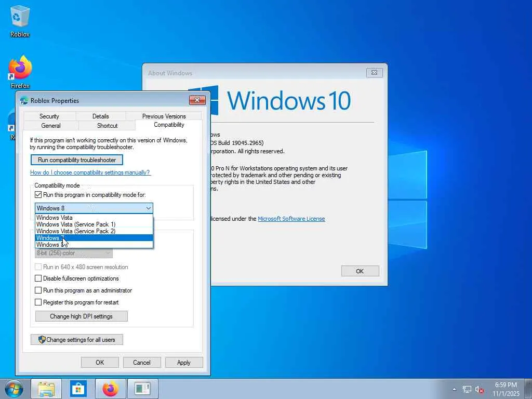Select the highlighted Windows 7 option

(x=94, y=238)
